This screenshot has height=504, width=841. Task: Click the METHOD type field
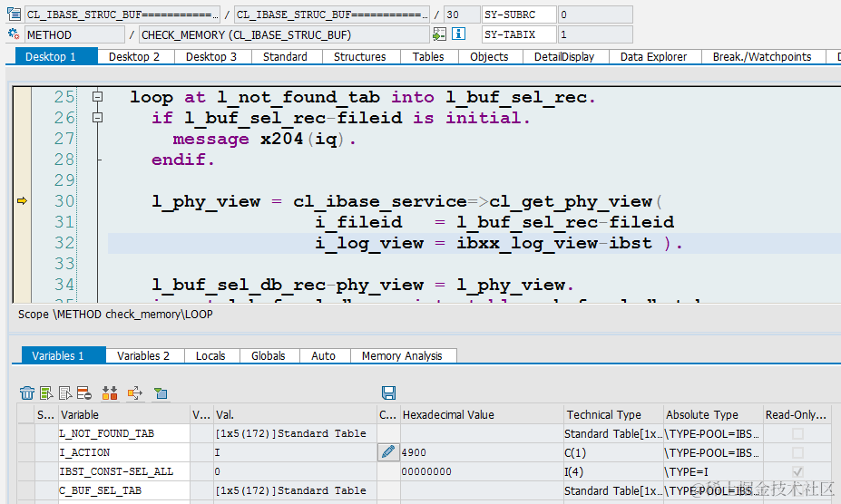(74, 34)
